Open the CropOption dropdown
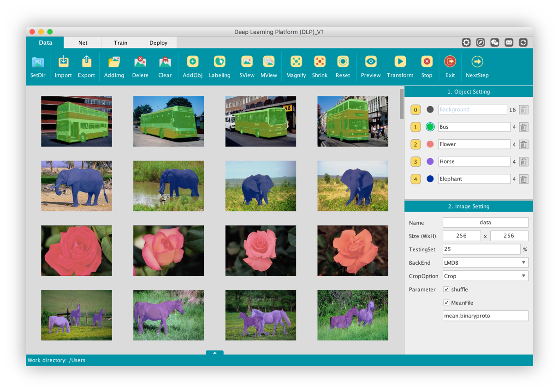This screenshot has height=392, width=558. coord(485,276)
